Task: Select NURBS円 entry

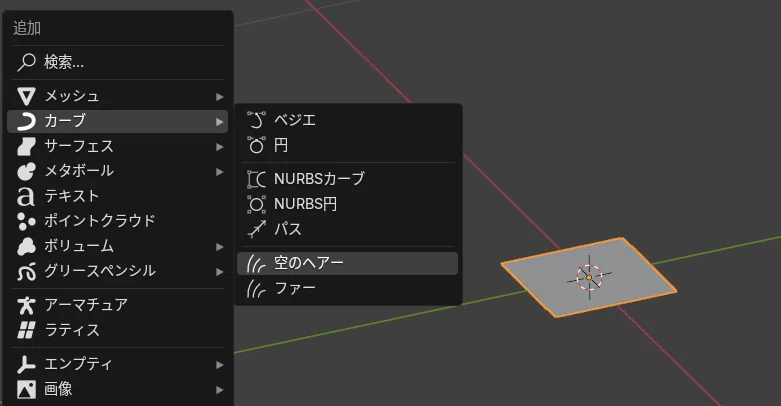Action: tap(347, 204)
